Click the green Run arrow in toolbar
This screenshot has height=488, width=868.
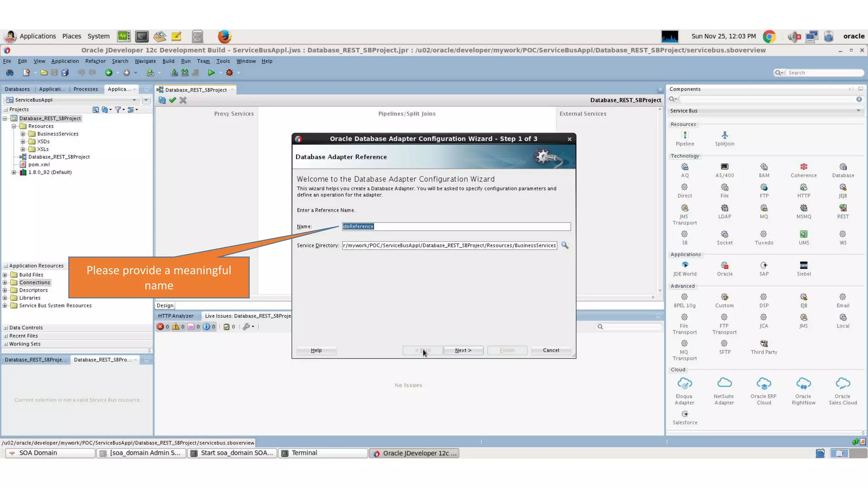tap(211, 73)
